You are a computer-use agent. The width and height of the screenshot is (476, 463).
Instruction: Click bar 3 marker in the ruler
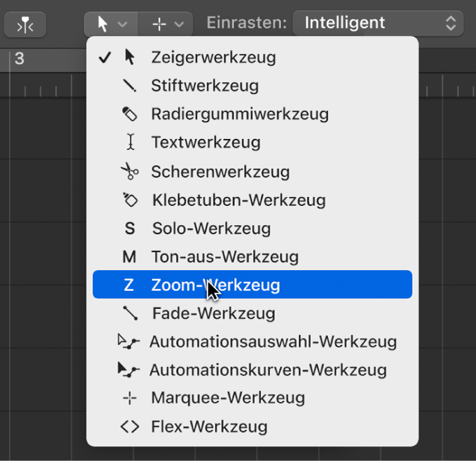click(19, 59)
